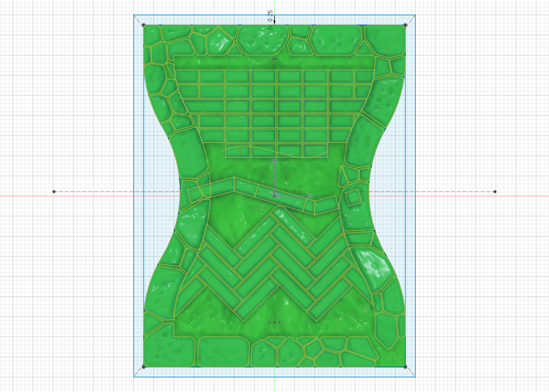The image size is (549, 392).
Task: Select the top-left corner sketch point
Action: (144, 25)
